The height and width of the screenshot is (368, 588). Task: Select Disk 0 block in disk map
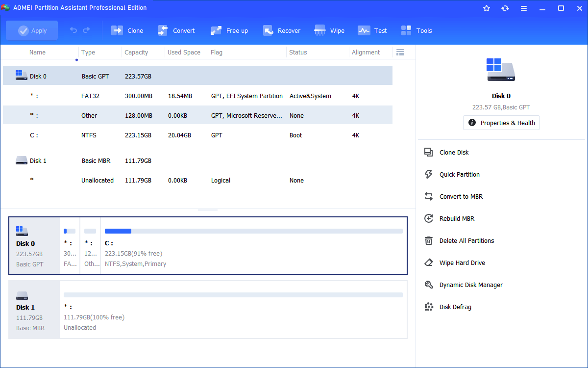tap(34, 246)
